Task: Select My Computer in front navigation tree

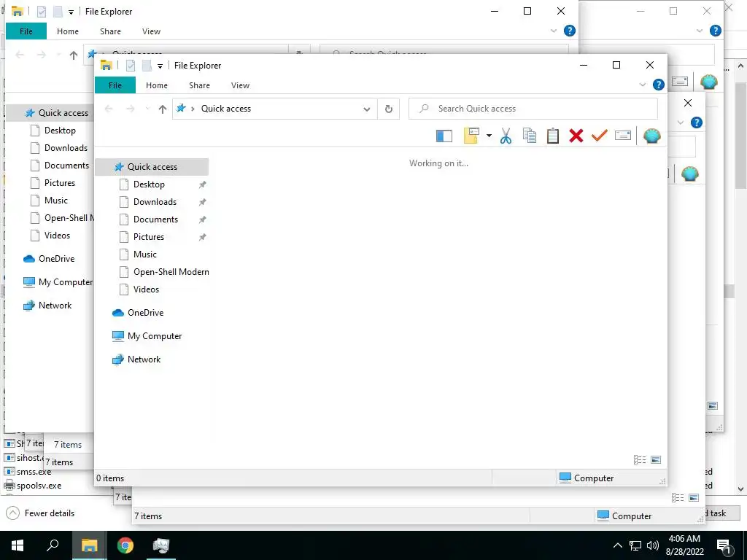Action: pos(155,336)
